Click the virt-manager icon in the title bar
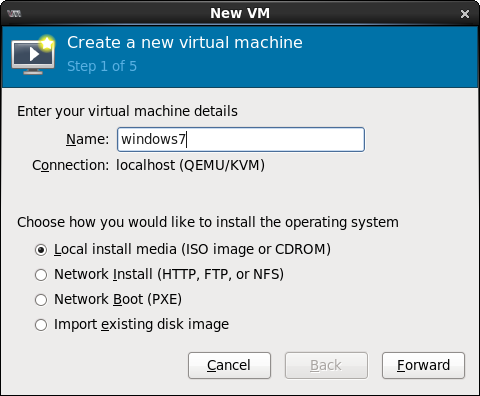The image size is (480, 396). pyautogui.click(x=14, y=14)
